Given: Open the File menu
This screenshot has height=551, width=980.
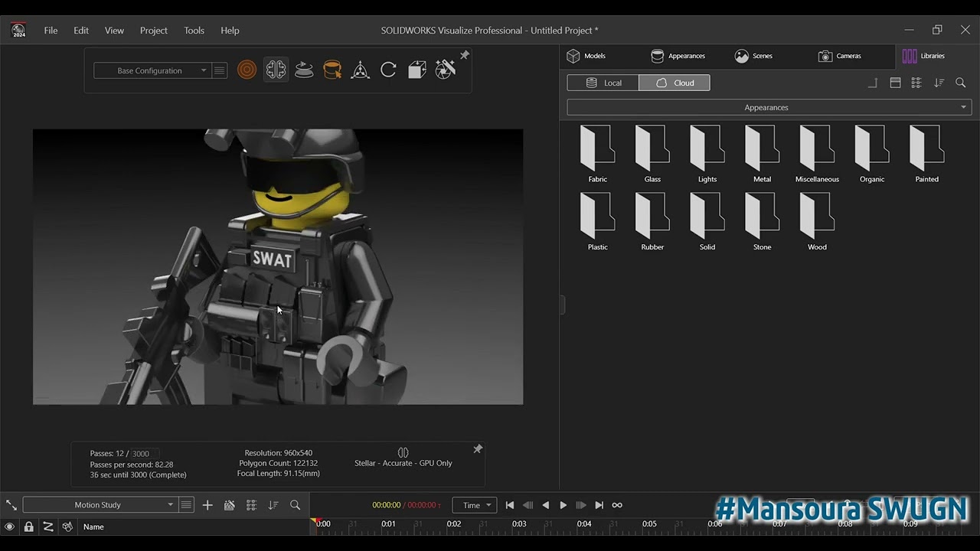Looking at the screenshot, I should click(51, 31).
